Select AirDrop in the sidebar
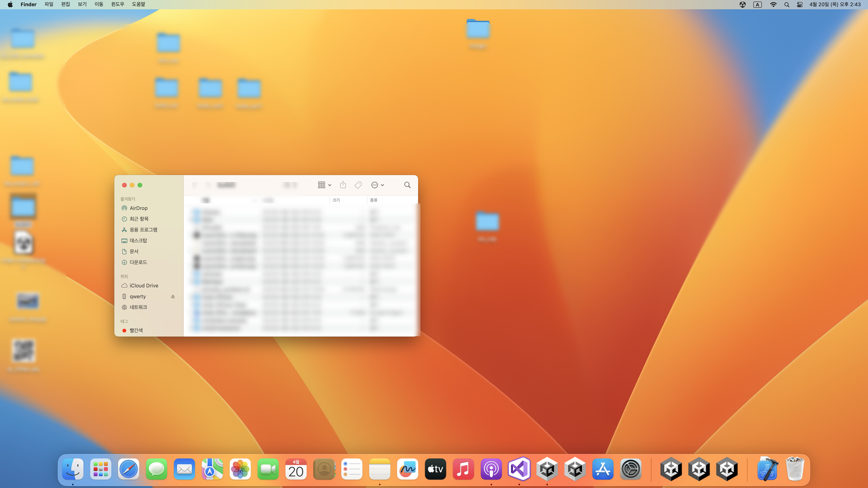Screen dimensions: 868x488 (x=138, y=208)
